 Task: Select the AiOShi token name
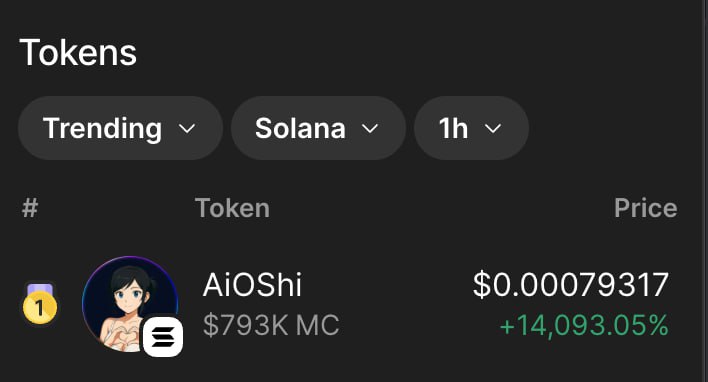pyautogui.click(x=252, y=285)
